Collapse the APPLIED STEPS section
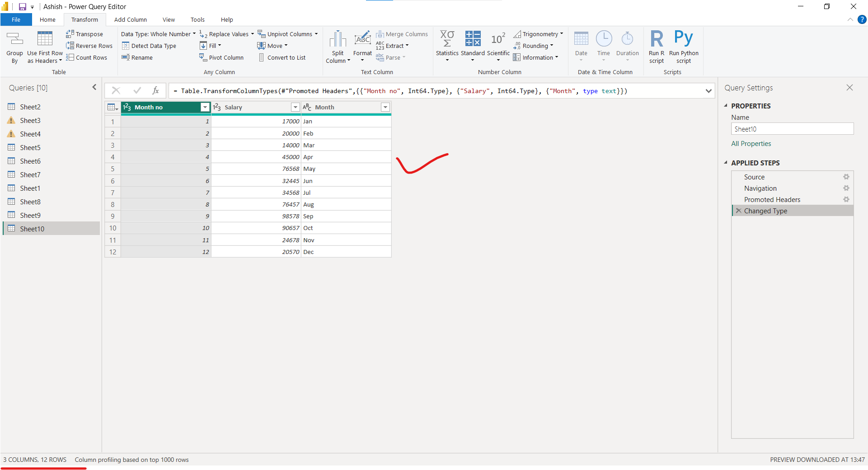The image size is (868, 470). point(726,163)
